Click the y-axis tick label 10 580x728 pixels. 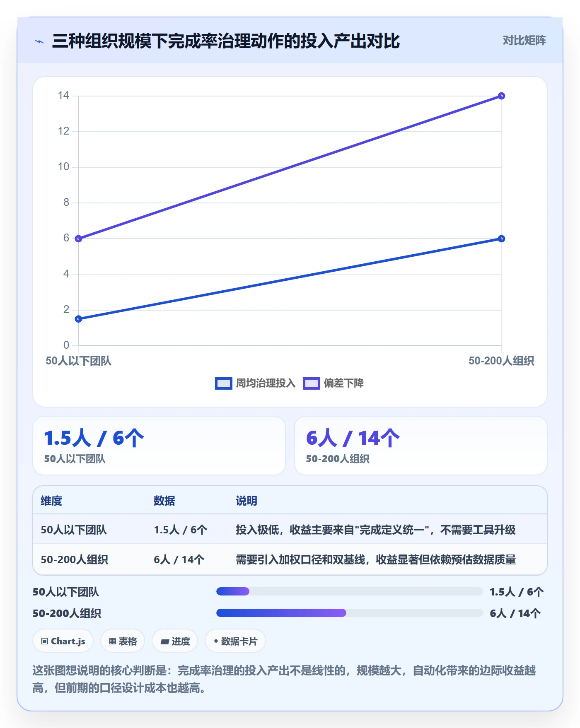point(63,167)
